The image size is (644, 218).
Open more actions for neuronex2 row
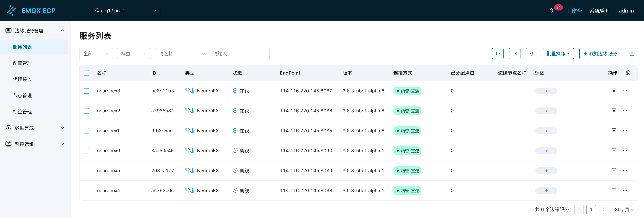[625, 111]
